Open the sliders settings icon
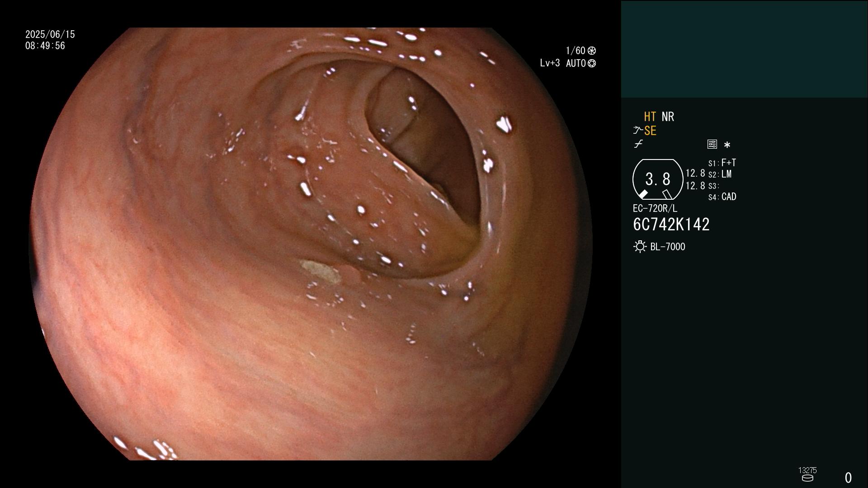 click(x=712, y=144)
